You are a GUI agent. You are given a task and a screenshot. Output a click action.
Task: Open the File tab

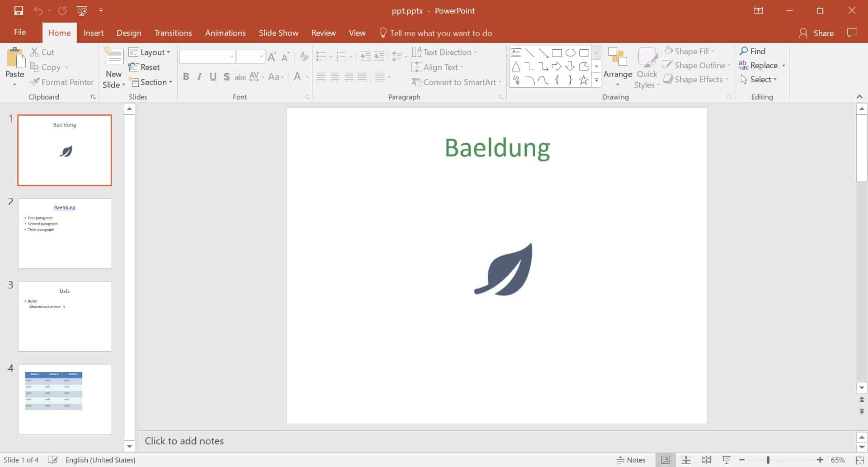[20, 33]
